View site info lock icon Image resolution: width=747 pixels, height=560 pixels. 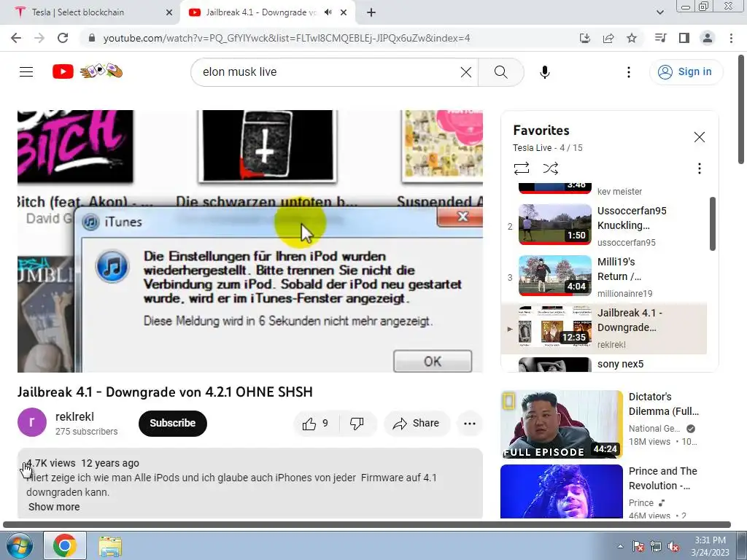pos(92,38)
